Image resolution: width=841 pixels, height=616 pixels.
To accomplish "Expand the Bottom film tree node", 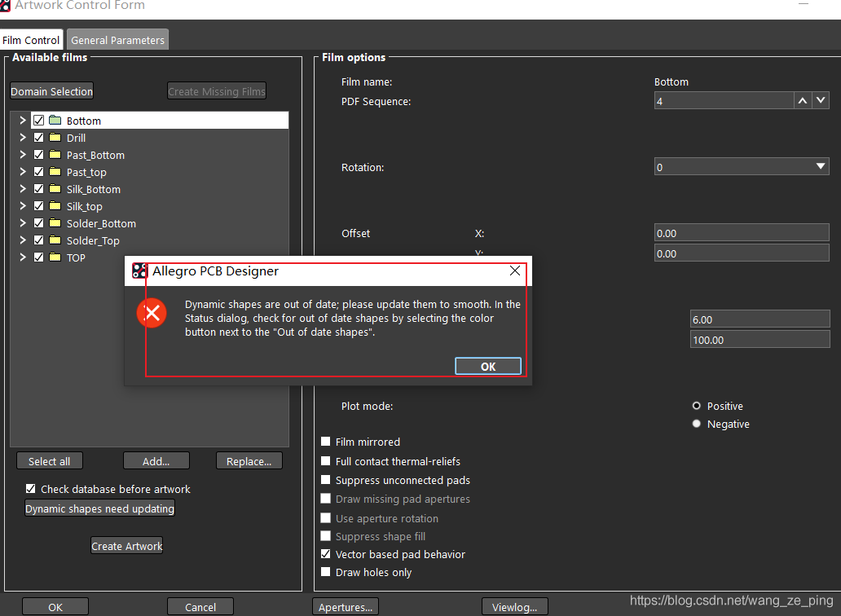I will coord(23,120).
